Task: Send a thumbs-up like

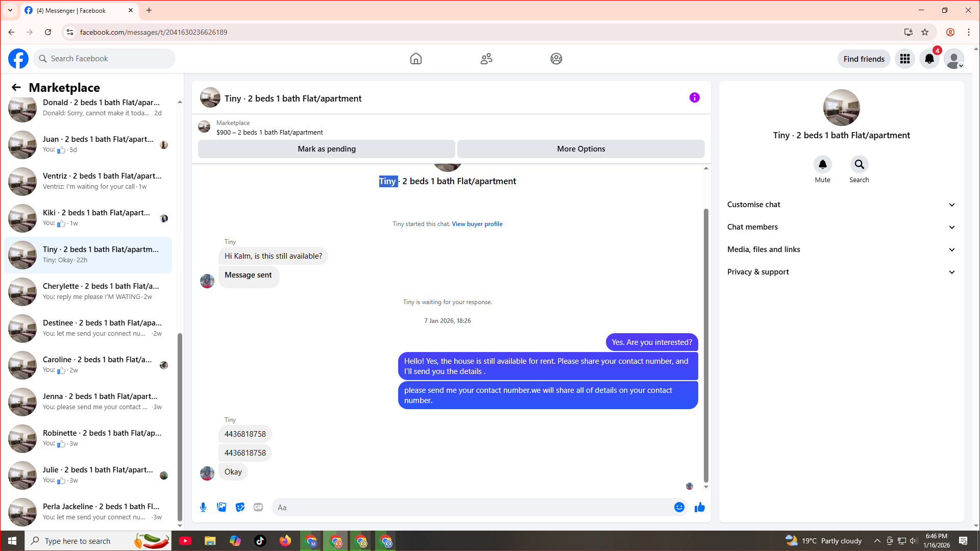Action: pyautogui.click(x=700, y=507)
